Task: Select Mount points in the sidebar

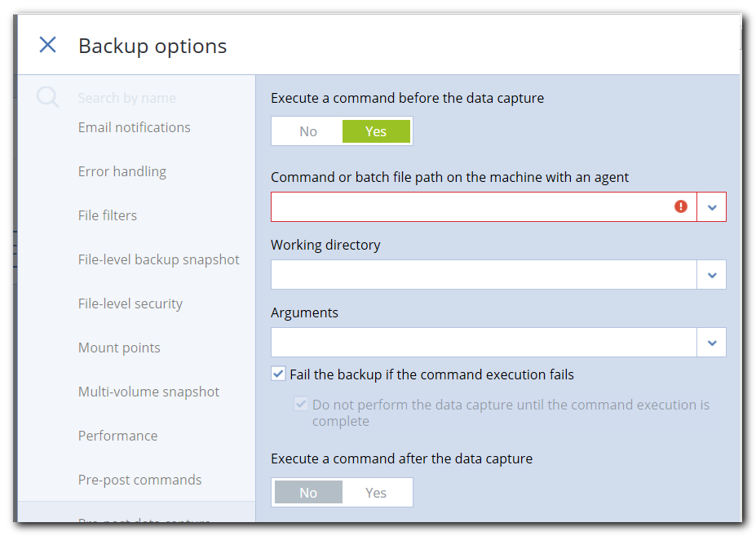Action: 119,348
